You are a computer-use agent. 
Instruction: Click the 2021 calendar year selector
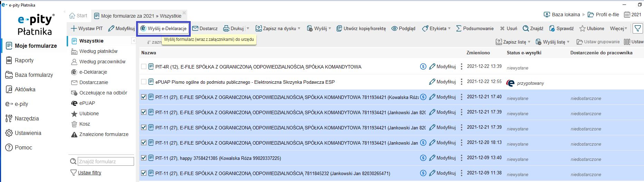633,15
